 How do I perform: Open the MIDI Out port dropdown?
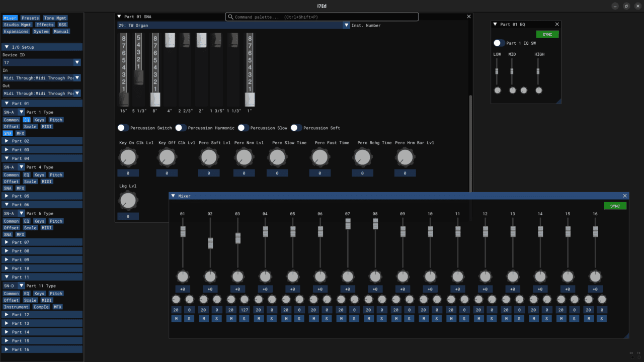tap(77, 93)
